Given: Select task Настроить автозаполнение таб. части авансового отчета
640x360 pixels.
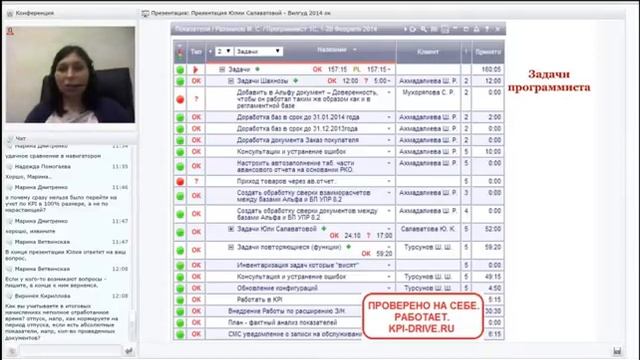Looking at the screenshot, I should pos(296,166).
